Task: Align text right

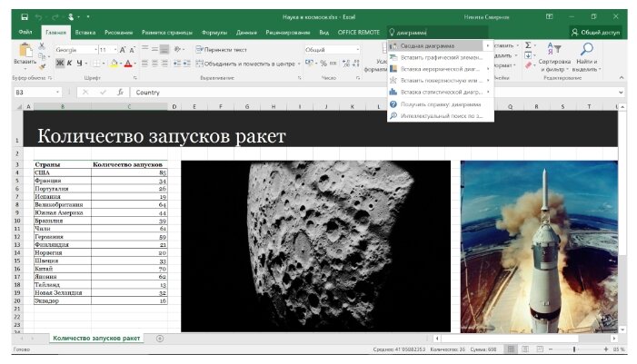Action: 164,64
